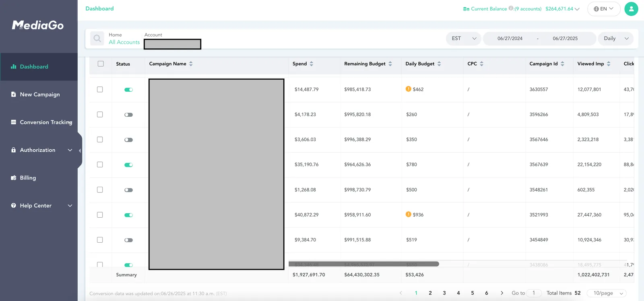Sort by Campaign Name arrows
Screen dimensions: 644x301
coord(191,64)
